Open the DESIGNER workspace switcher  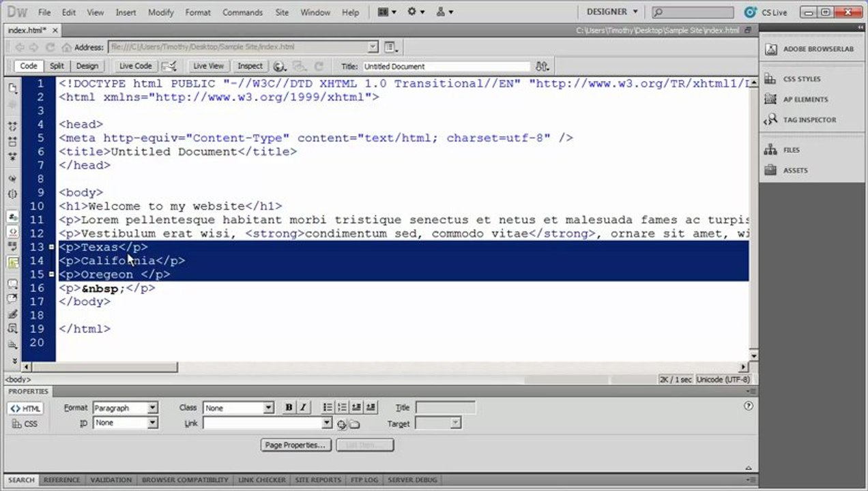[612, 12]
